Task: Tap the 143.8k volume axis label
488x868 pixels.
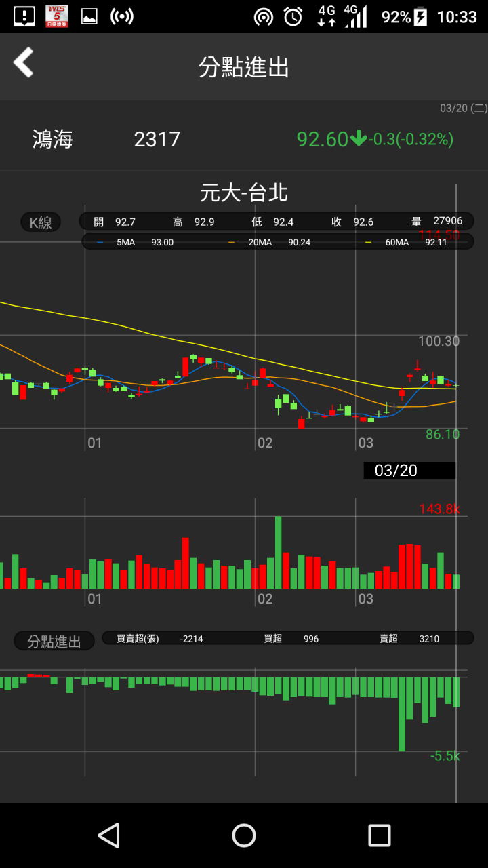Action: click(x=439, y=509)
